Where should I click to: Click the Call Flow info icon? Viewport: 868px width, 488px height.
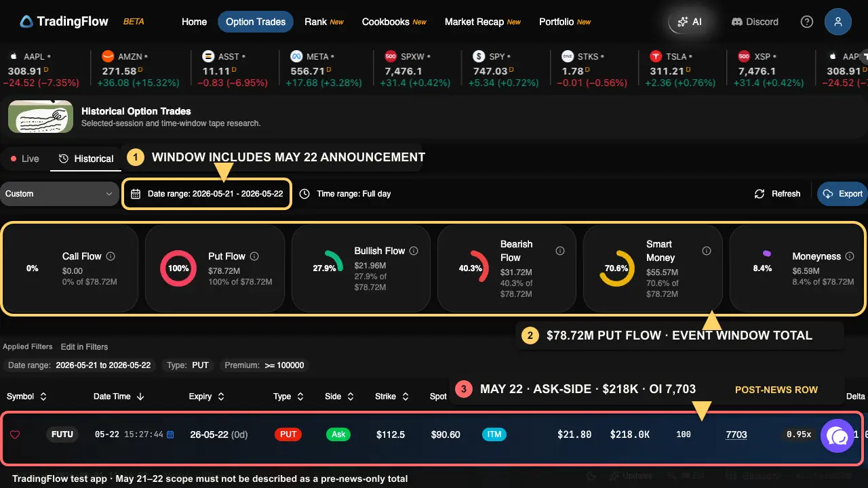(x=111, y=256)
